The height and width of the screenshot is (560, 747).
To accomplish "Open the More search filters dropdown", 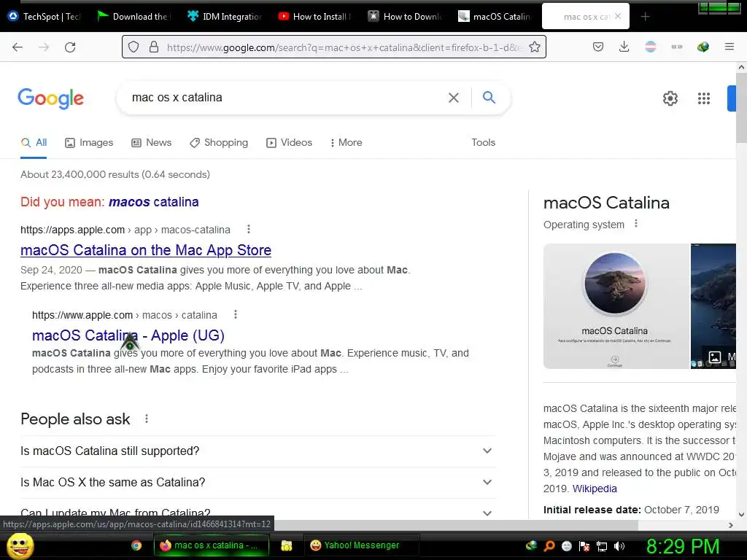I will [x=347, y=142].
